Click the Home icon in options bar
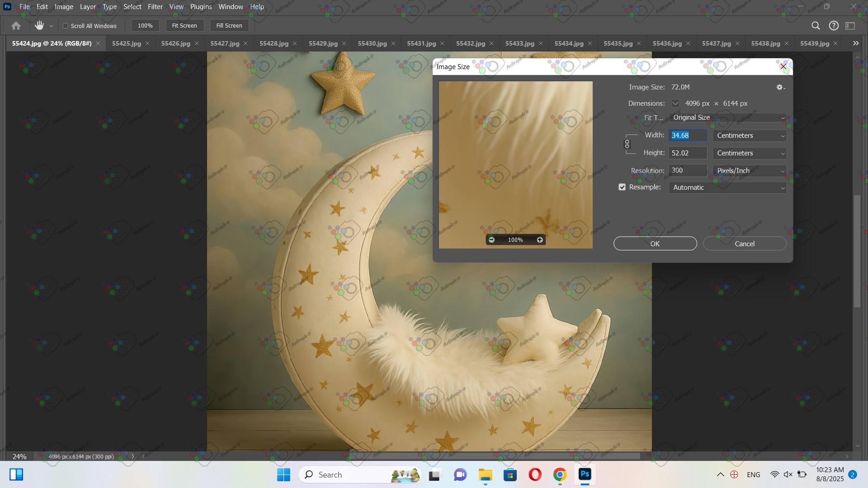The image size is (868, 488). (16, 26)
